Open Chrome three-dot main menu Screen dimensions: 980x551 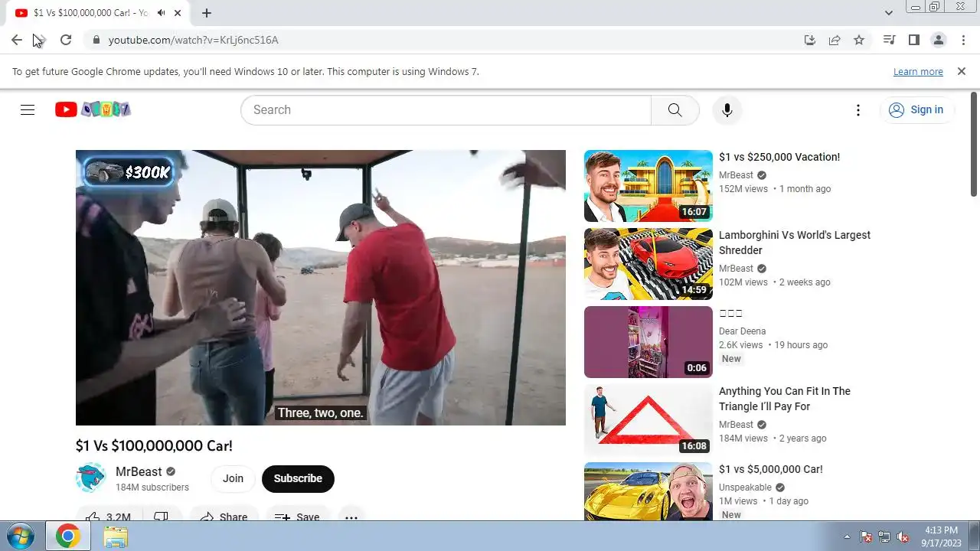pyautogui.click(x=962, y=40)
